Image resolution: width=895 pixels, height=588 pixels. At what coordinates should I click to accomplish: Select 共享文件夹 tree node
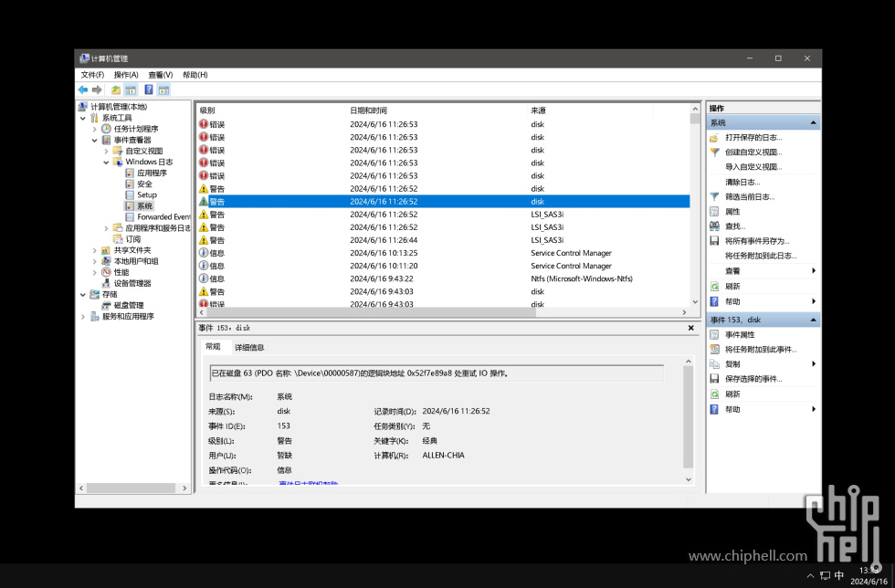coord(132,250)
